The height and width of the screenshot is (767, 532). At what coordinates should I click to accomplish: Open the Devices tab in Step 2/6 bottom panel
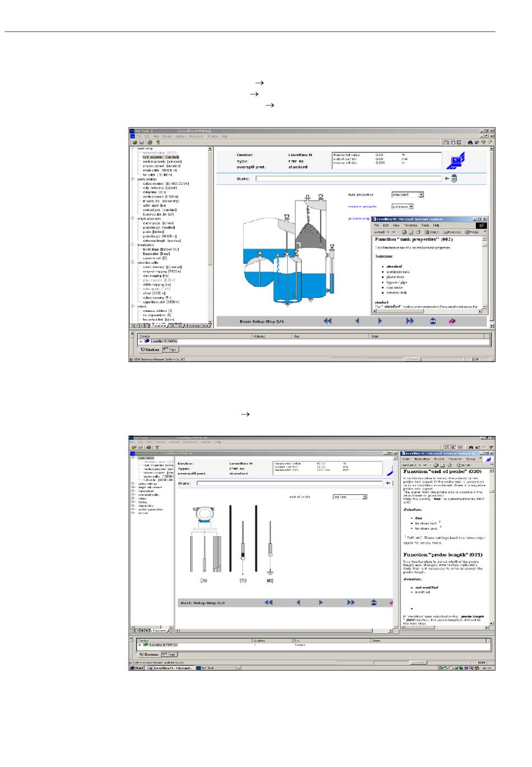150,349
